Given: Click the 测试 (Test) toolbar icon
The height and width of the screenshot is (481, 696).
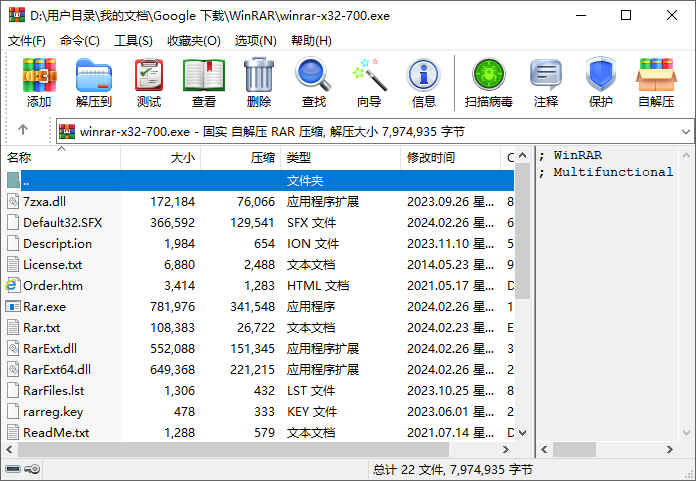Looking at the screenshot, I should (149, 75).
